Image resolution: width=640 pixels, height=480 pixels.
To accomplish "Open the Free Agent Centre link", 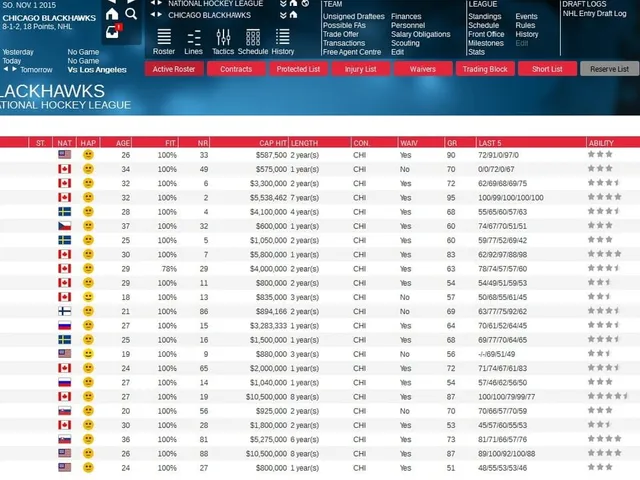I will (352, 52).
